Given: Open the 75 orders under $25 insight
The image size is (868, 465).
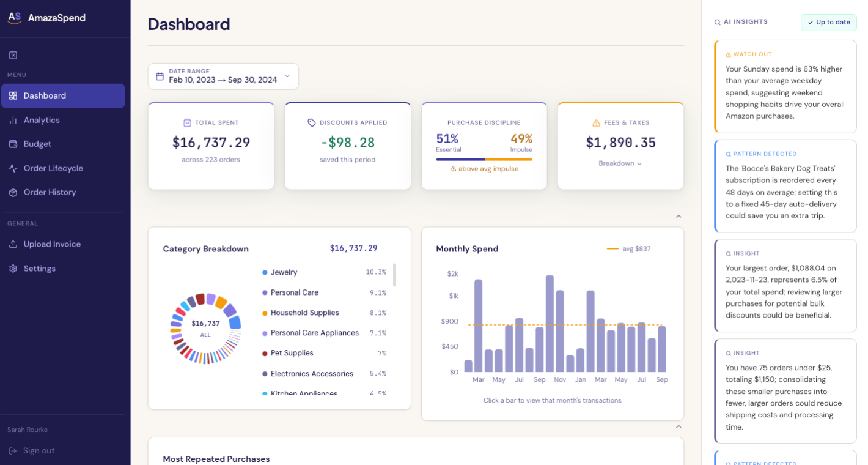Looking at the screenshot, I should (x=785, y=391).
